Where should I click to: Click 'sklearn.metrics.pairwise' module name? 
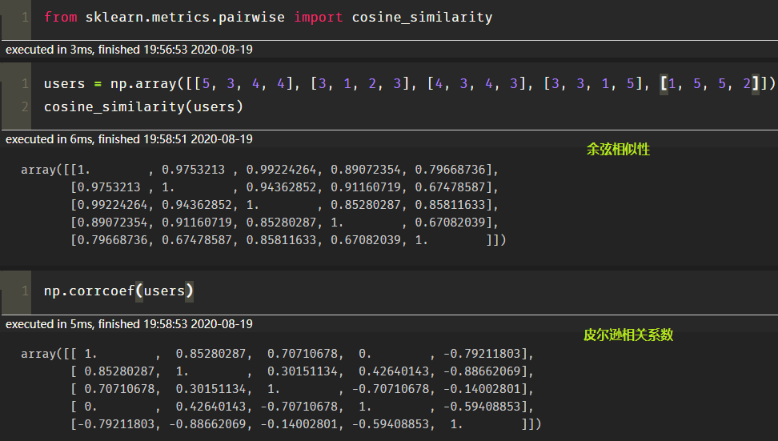tap(185, 17)
